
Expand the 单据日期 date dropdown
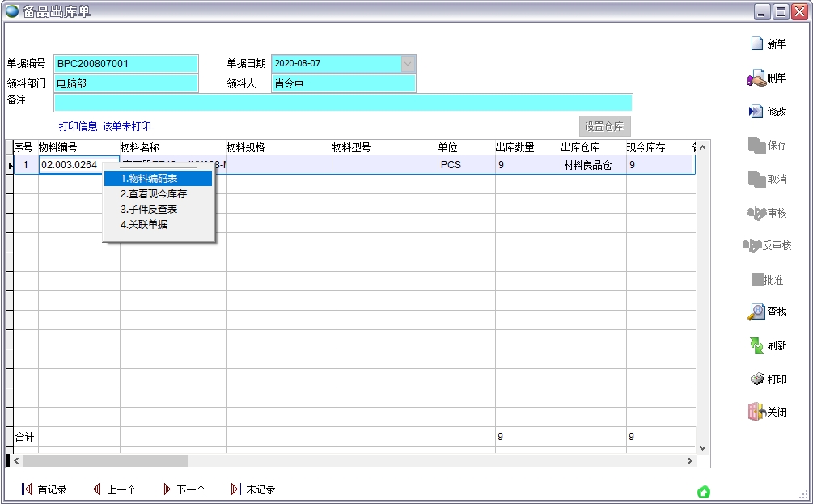(x=409, y=63)
